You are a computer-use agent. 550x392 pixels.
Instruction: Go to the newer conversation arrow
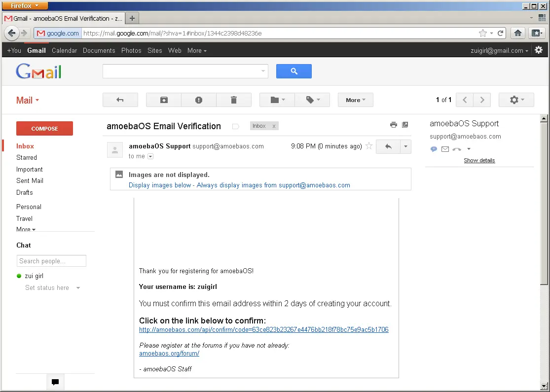[465, 100]
